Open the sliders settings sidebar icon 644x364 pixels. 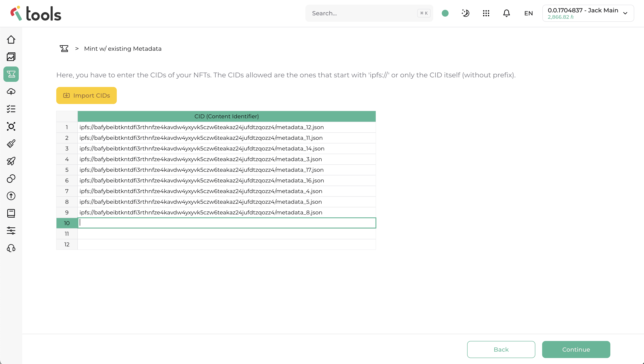coord(11,231)
